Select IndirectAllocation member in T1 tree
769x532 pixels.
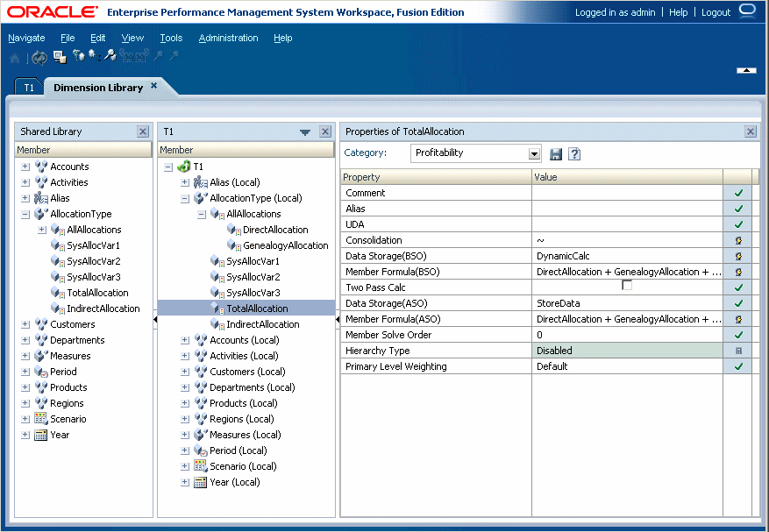(263, 324)
